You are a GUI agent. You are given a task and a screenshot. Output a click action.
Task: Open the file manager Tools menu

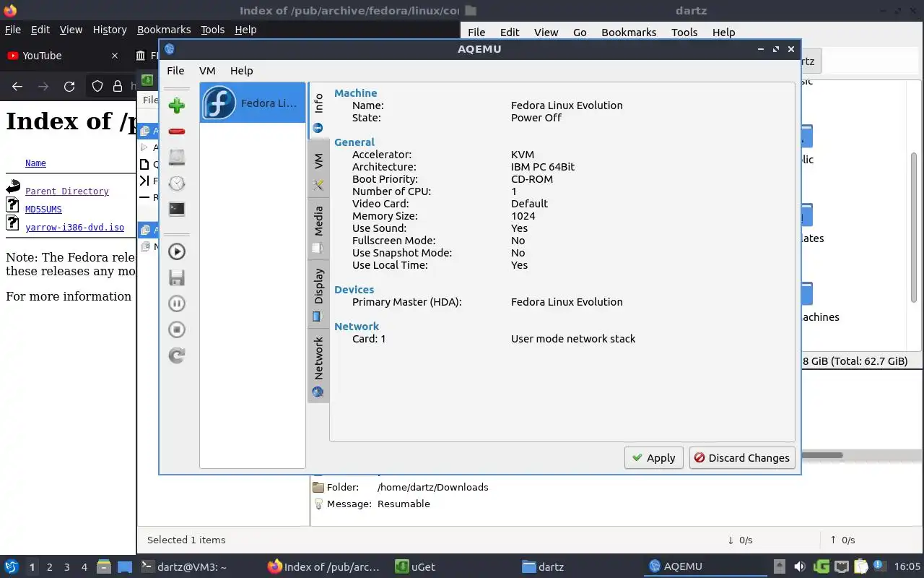[684, 33]
